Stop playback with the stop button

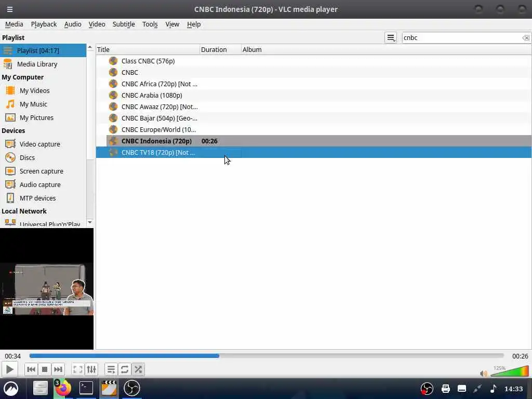(45, 369)
